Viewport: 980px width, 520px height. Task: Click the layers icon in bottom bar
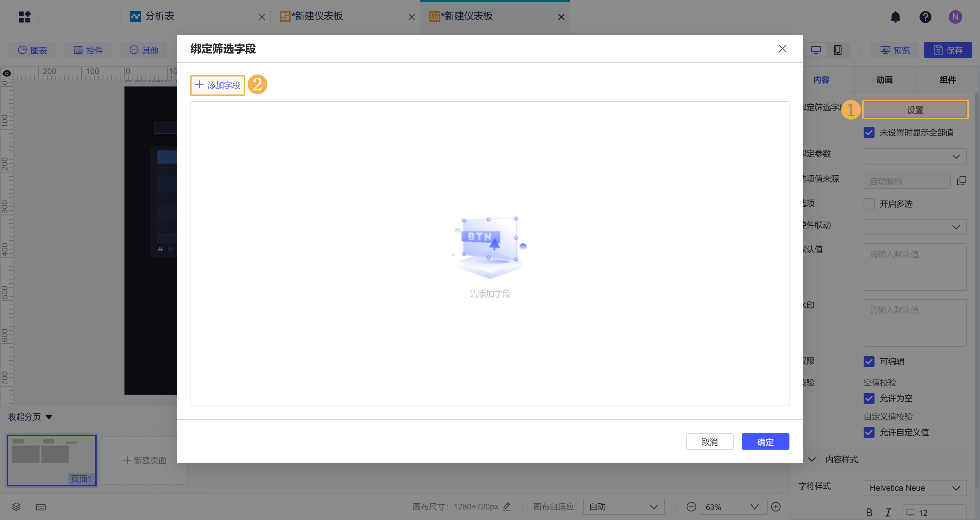point(16,507)
